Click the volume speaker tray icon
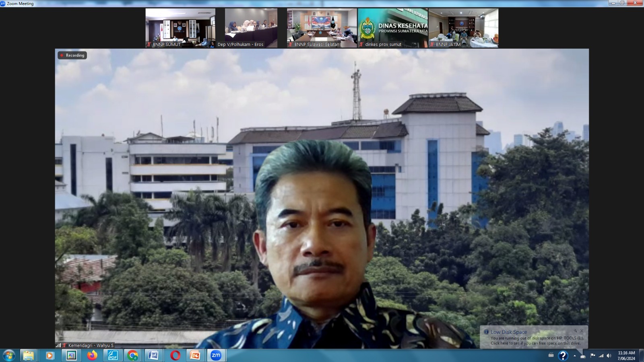 [609, 356]
